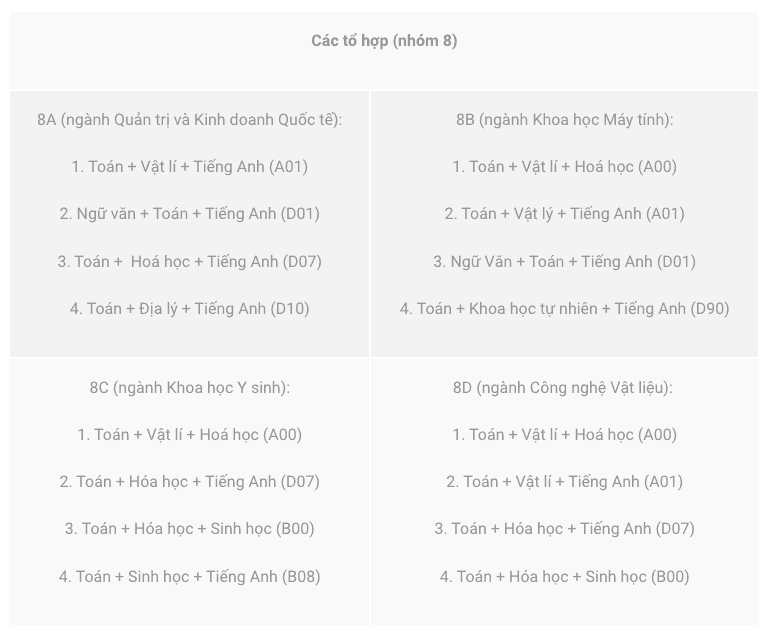The width and height of the screenshot is (772, 633).
Task: Click the A01 combination under group 8A
Action: click(x=190, y=167)
